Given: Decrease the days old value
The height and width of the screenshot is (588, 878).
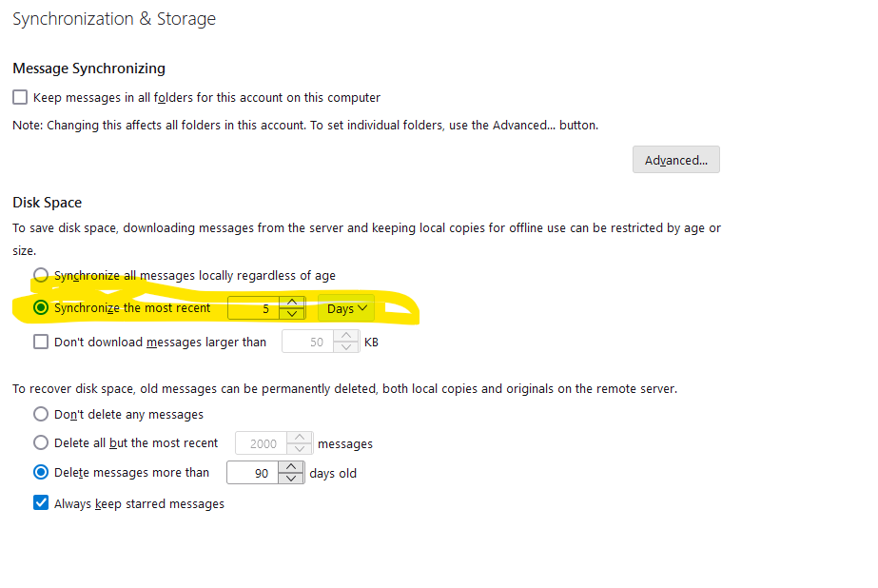Looking at the screenshot, I should coord(292,479).
